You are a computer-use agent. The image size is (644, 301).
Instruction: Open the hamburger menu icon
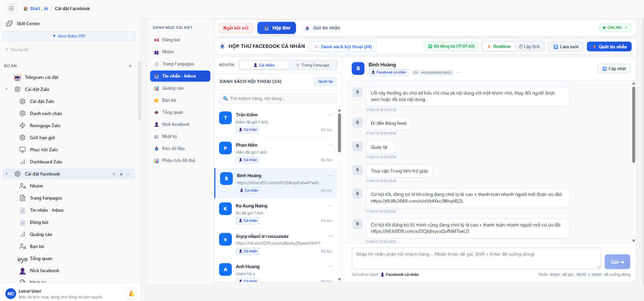tap(11, 8)
